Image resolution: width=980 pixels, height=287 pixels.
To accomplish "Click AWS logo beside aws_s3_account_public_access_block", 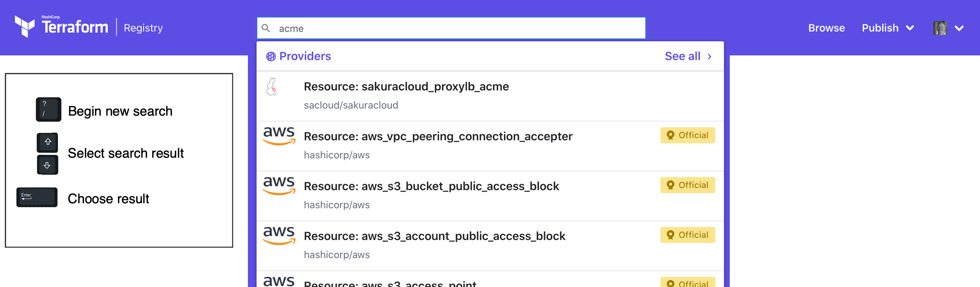I will click(279, 236).
